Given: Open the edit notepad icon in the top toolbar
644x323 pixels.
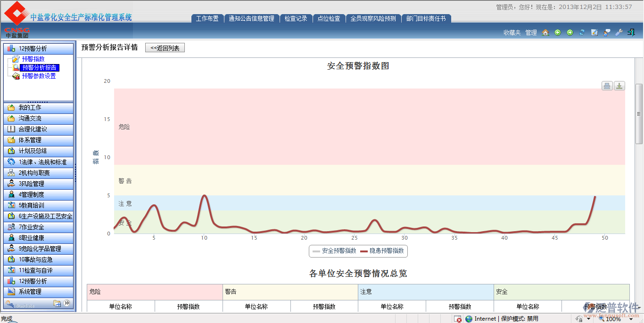Looking at the screenshot, I should tap(594, 32).
